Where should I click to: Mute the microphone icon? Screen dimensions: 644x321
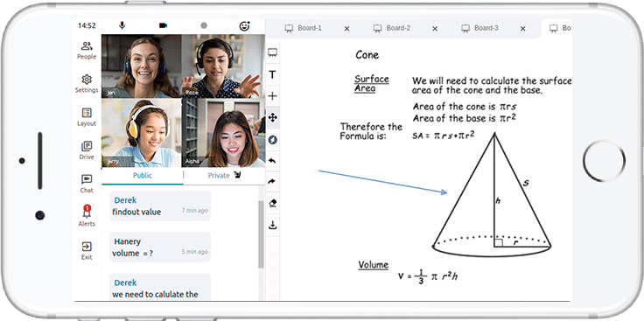click(x=122, y=25)
